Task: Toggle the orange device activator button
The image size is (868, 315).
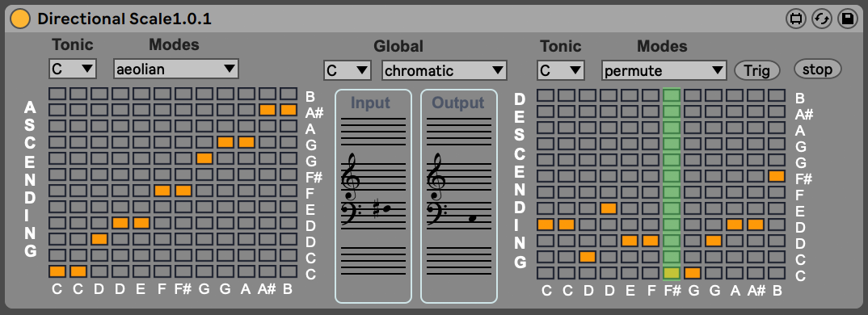Action: coord(20,19)
